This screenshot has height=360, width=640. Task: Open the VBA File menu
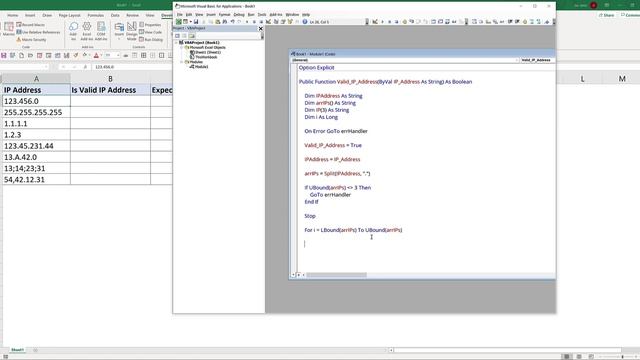click(x=180, y=14)
